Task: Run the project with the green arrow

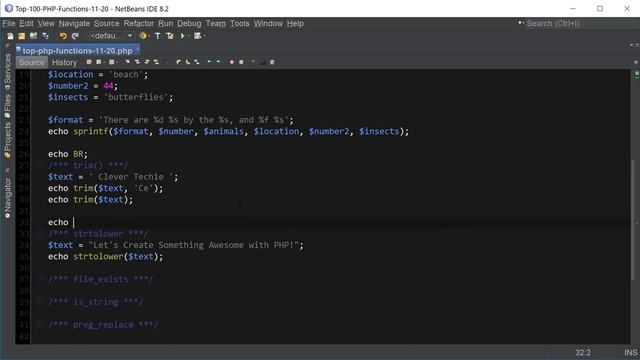Action: pos(182,36)
